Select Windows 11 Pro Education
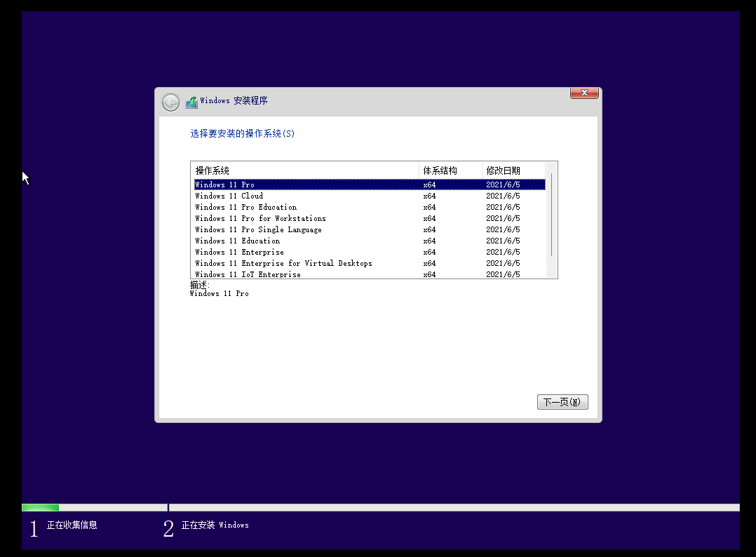756x557 pixels. click(x=370, y=207)
